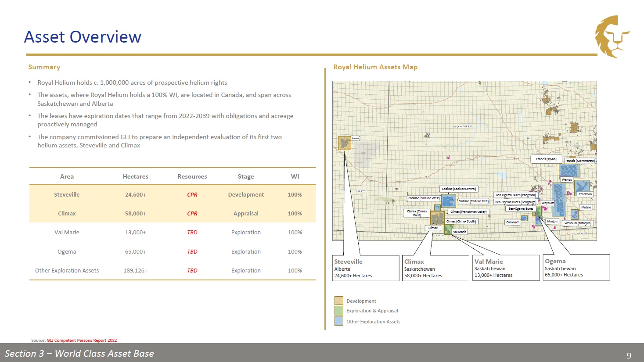This screenshot has height=362, width=644.
Task: Click the Val Marie label on the map
Action: [x=460, y=232]
